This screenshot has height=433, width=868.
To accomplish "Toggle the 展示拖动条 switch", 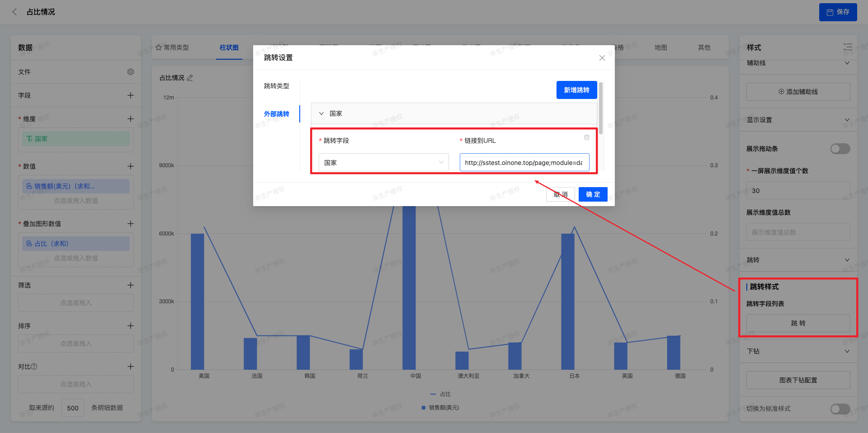I will [x=840, y=149].
